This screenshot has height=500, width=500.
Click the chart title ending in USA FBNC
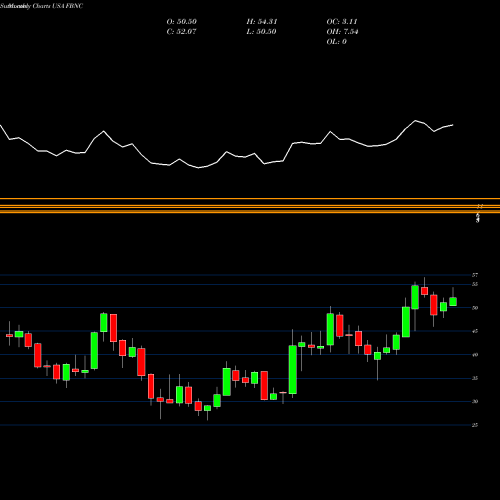(x=42, y=6)
